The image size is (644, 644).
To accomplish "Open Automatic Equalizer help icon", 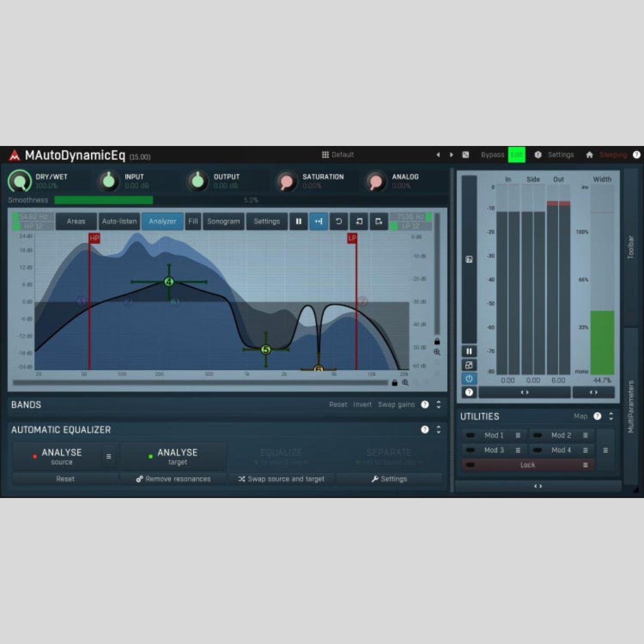I will pos(425,429).
